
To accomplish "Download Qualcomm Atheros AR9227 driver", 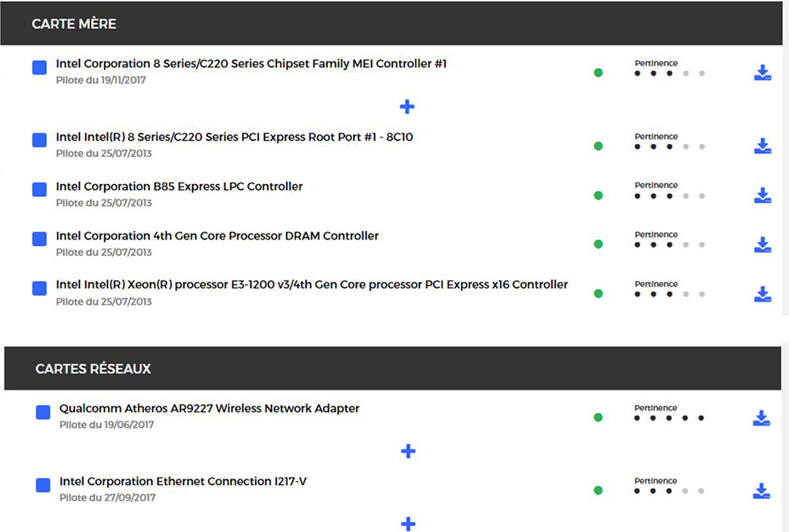I will 761,418.
